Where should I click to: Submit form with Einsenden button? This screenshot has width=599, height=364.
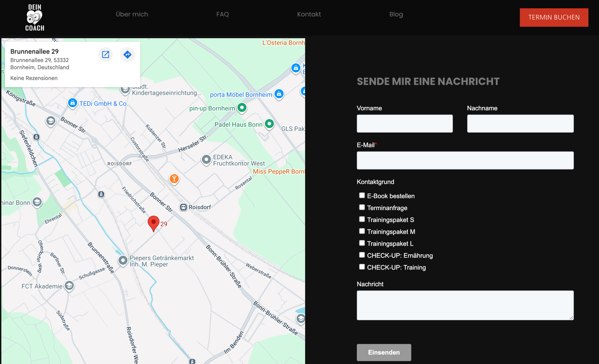(x=384, y=352)
